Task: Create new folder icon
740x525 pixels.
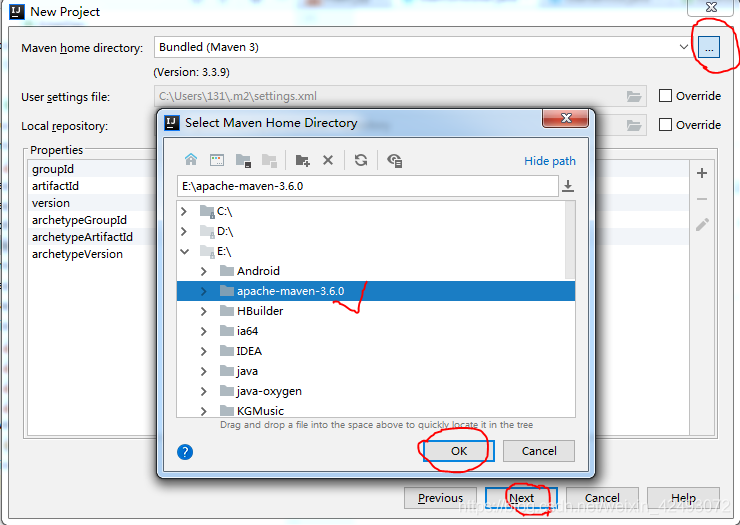Action: [x=302, y=161]
